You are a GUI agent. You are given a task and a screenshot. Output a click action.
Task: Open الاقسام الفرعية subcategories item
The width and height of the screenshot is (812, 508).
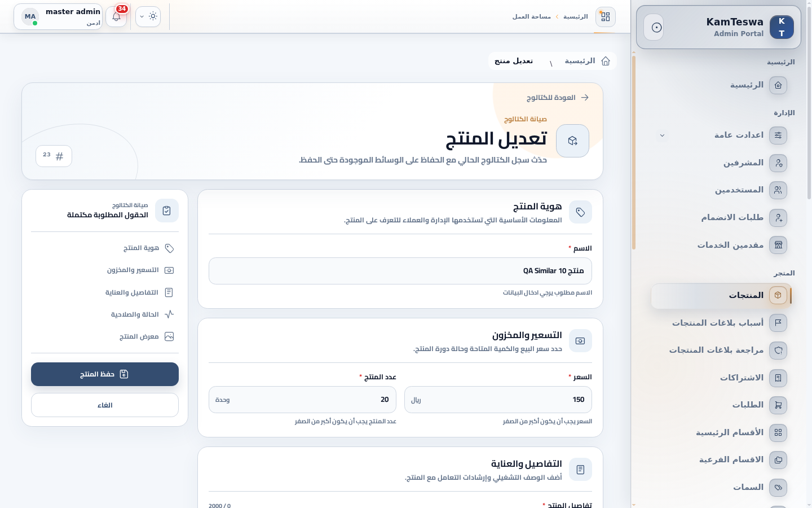[721, 460]
